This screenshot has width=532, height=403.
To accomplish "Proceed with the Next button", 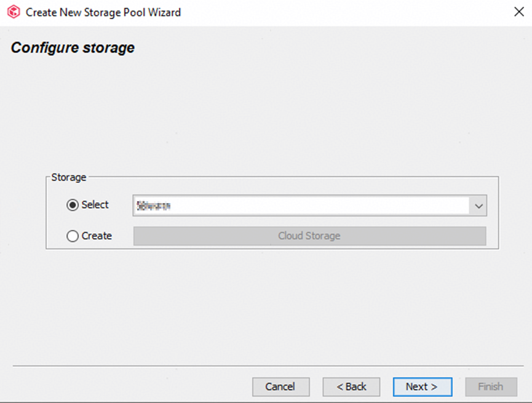I will [x=422, y=387].
